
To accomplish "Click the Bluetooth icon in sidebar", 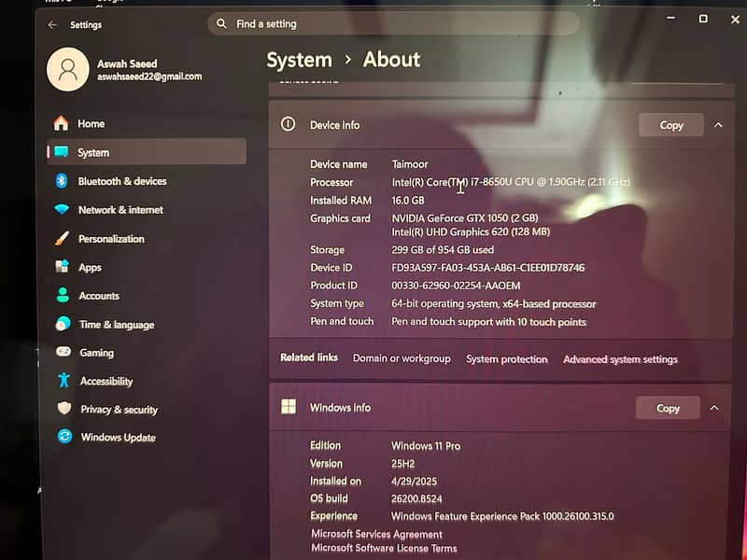I will 62,181.
